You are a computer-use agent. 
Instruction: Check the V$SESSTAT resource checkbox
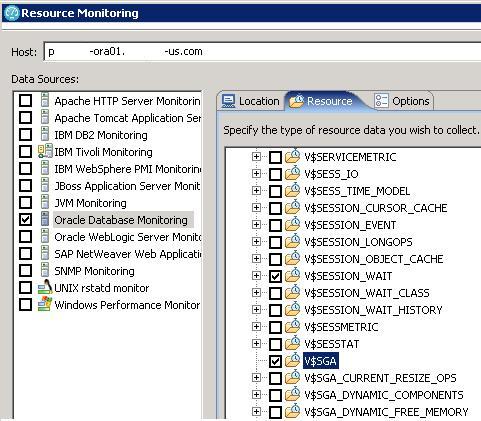(275, 344)
